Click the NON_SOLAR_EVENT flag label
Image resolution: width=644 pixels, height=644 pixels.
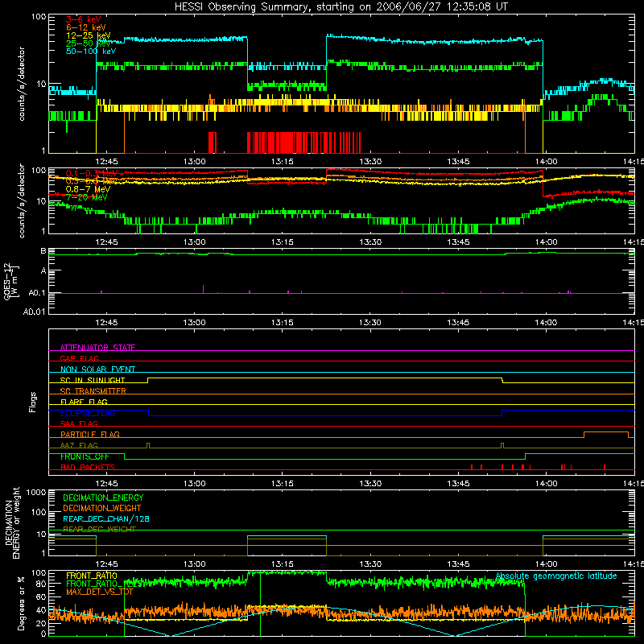point(97,369)
